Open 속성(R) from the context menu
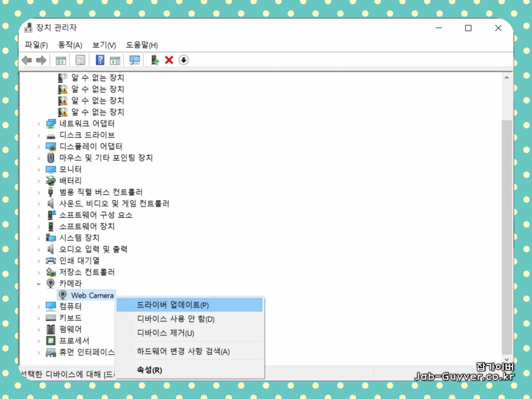The image size is (532, 399). [149, 370]
